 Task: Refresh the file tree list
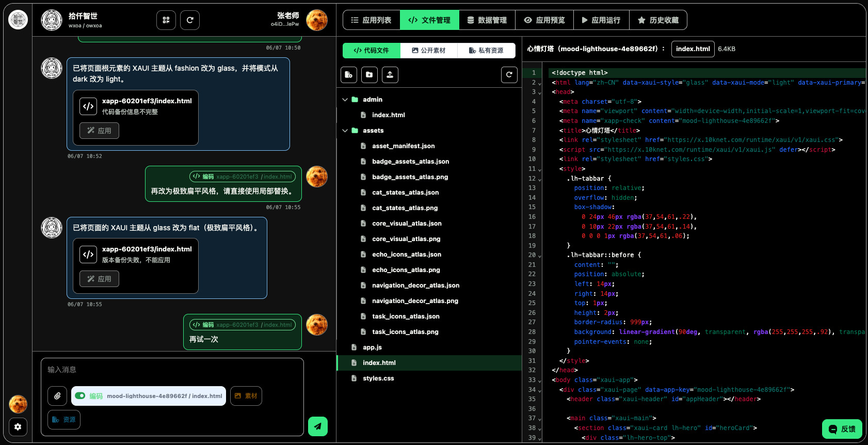509,75
